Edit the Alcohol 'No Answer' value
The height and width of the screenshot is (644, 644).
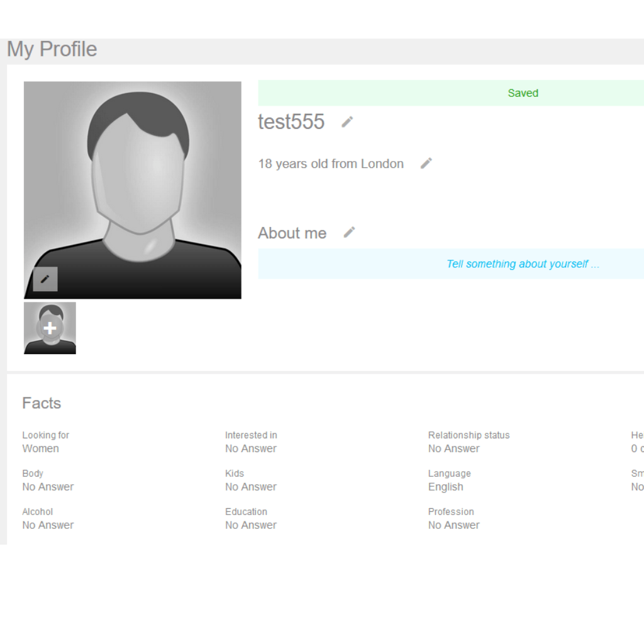click(48, 525)
